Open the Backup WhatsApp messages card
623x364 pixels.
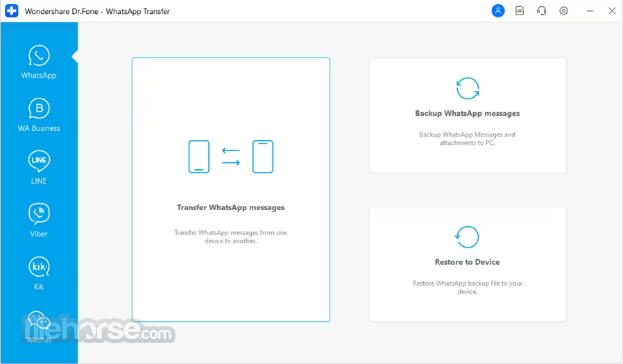click(468, 115)
